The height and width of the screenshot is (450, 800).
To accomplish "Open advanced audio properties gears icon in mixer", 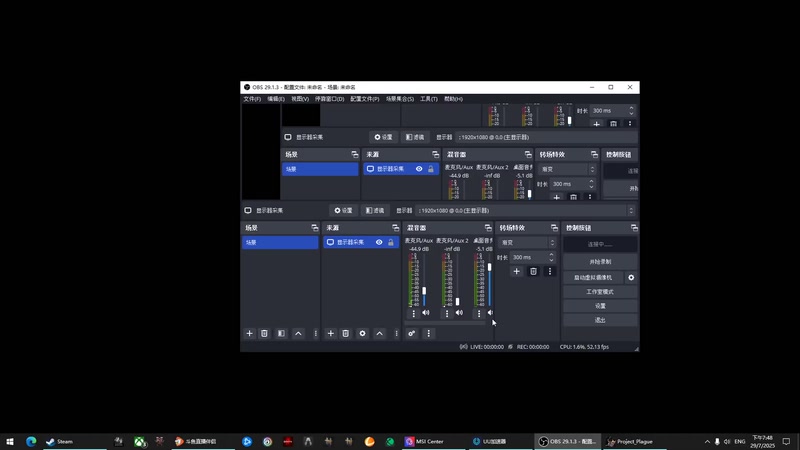I will [412, 333].
